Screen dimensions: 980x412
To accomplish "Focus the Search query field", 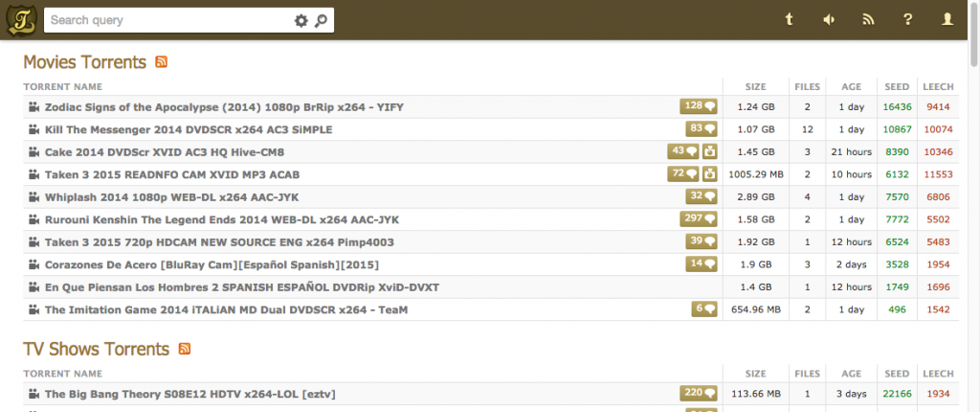I will point(168,20).
